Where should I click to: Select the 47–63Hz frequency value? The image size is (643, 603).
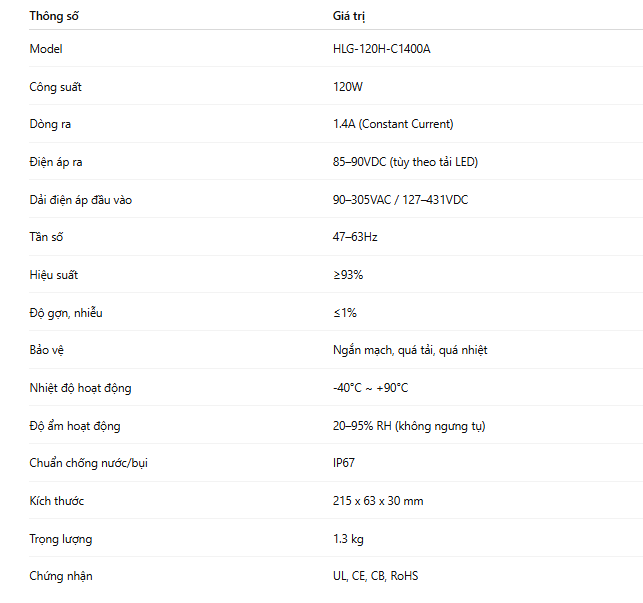point(355,237)
